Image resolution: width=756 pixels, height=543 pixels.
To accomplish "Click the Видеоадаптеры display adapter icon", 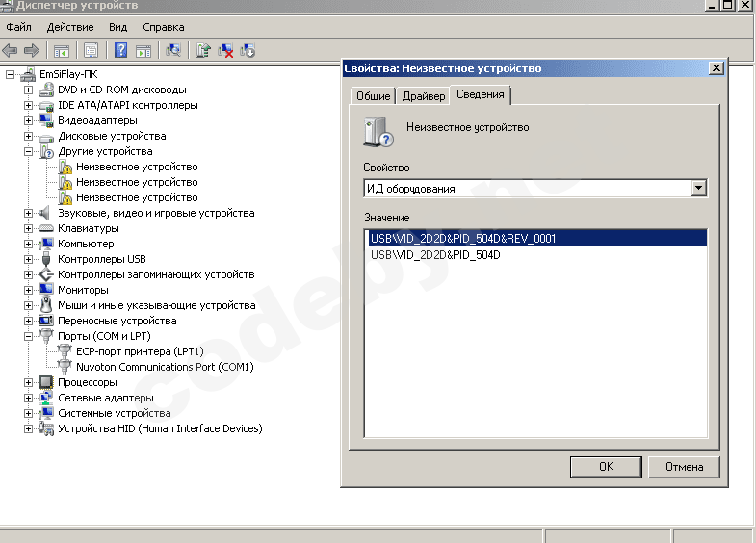I will click(46, 120).
